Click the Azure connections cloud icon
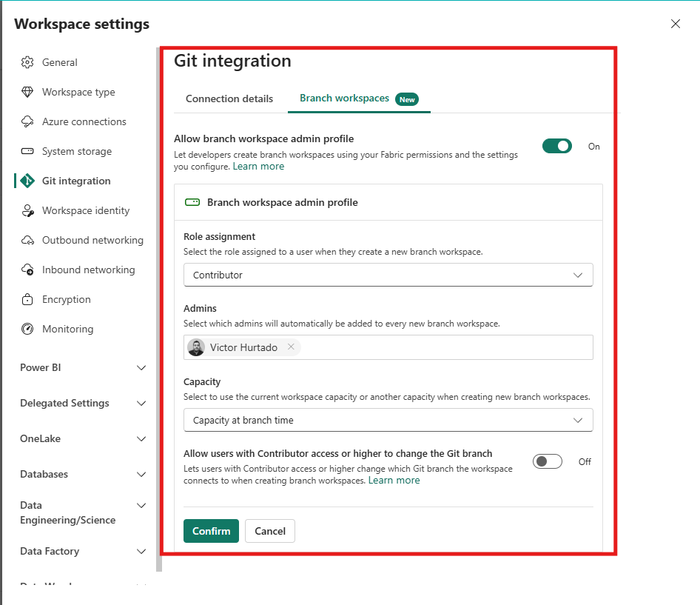This screenshot has height=605, width=700. click(x=27, y=121)
